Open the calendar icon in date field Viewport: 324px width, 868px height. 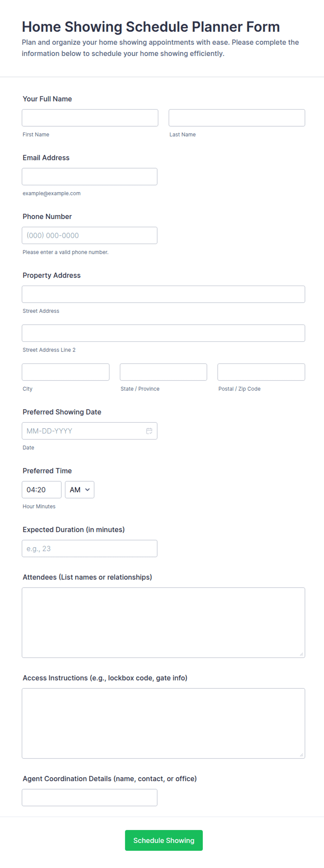click(x=149, y=431)
